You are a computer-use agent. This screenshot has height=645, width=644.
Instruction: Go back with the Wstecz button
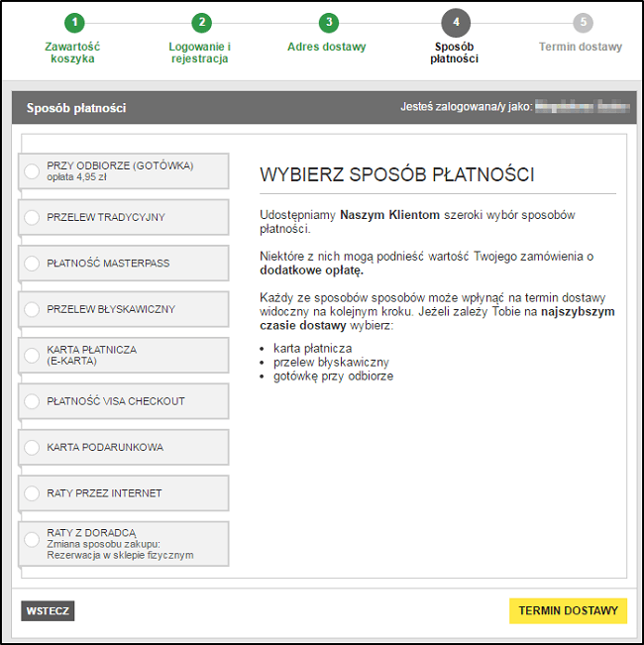(x=48, y=610)
